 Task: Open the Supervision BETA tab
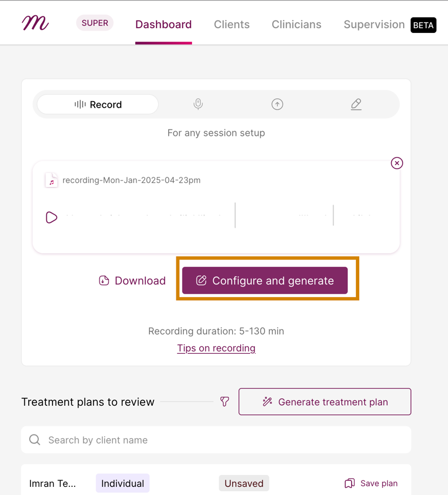(x=390, y=25)
